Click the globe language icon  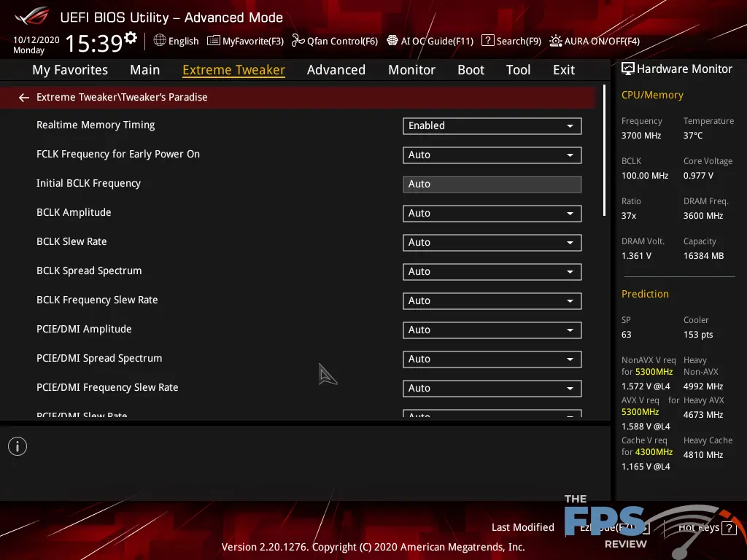(160, 41)
